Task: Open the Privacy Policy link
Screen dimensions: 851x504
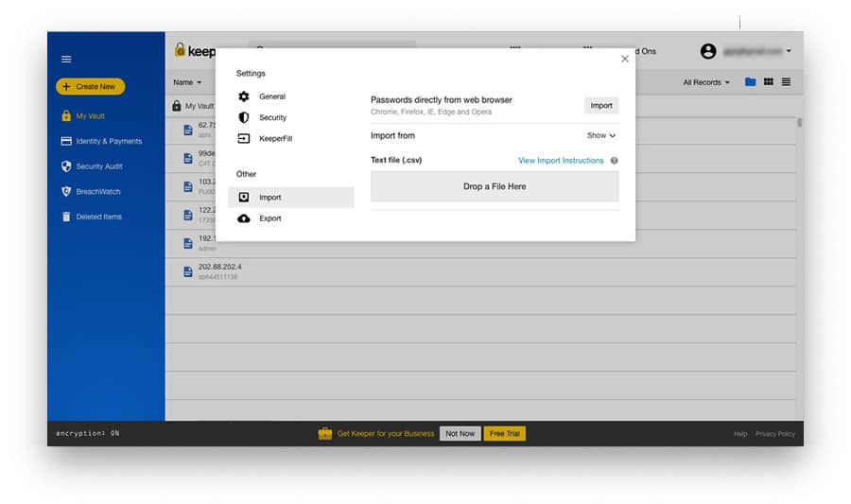Action: coord(775,434)
